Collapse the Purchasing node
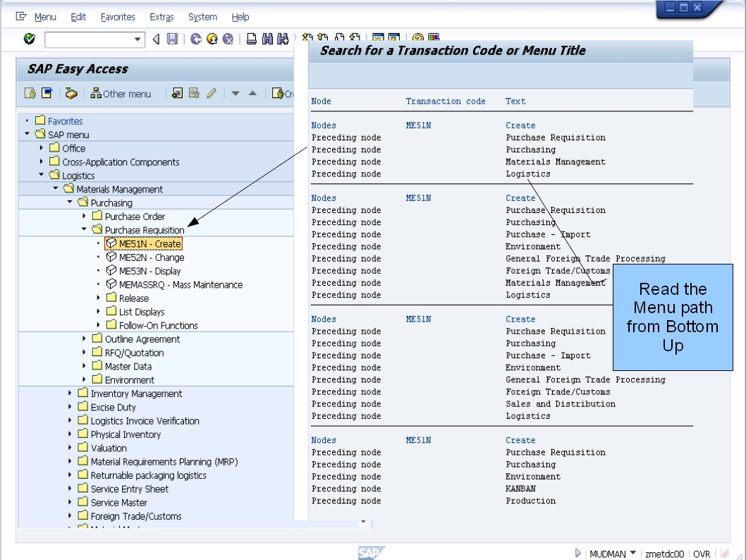746x560 pixels. click(x=70, y=202)
